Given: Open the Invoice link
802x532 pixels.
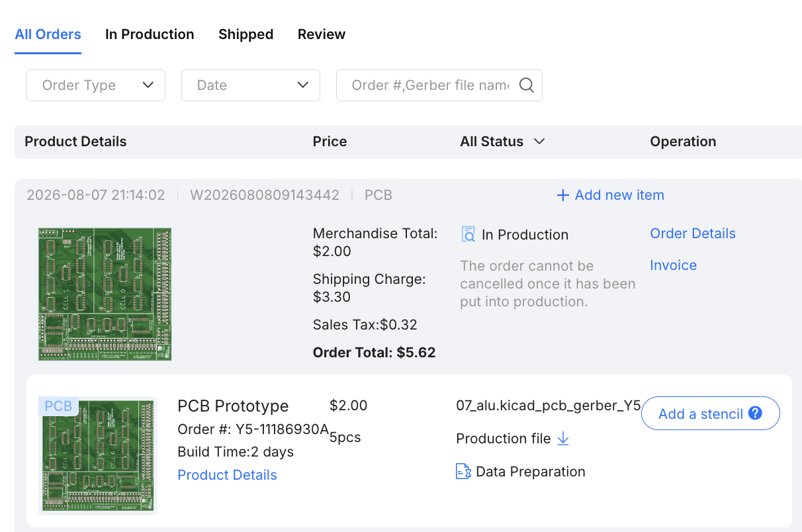Looking at the screenshot, I should click(x=673, y=265).
